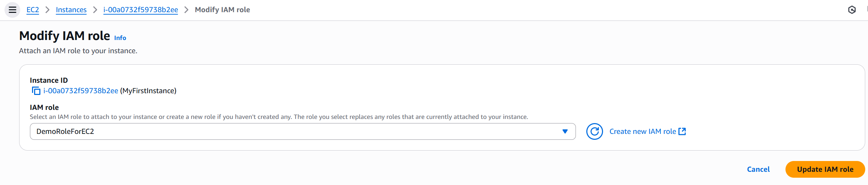This screenshot has height=185, width=868.
Task: Click the breadcrumb chevron right after Instances
Action: [x=95, y=10]
